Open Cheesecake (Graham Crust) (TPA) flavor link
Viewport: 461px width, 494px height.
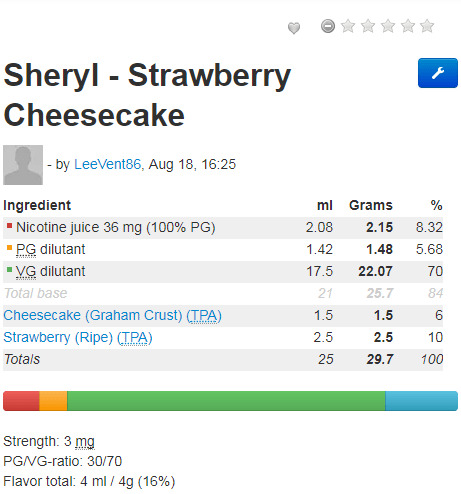112,315
